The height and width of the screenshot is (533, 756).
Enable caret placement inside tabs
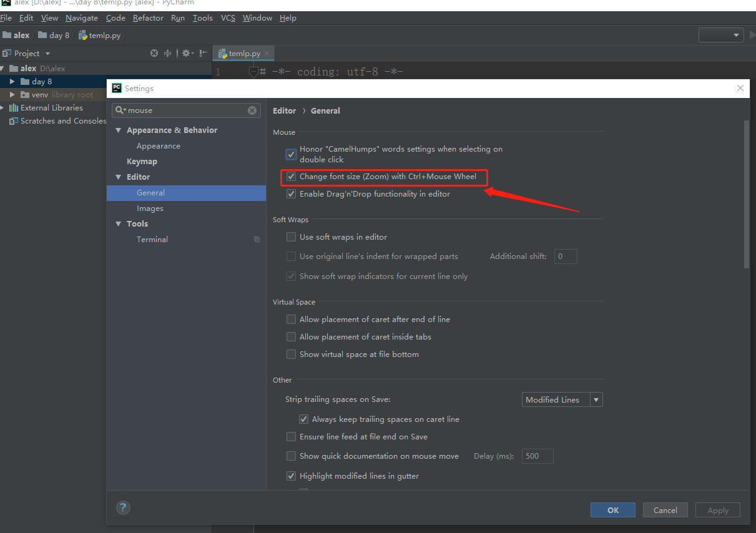[291, 337]
